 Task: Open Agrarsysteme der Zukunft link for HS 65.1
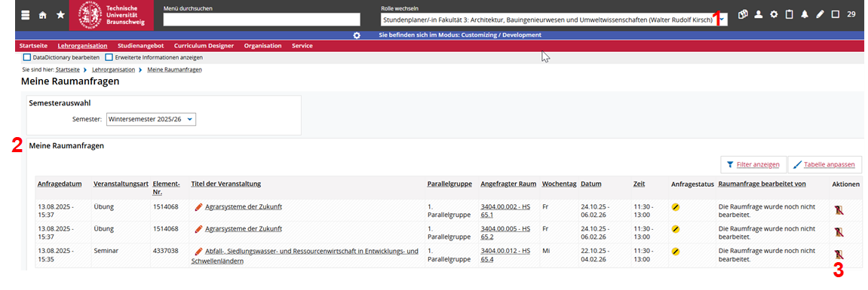click(244, 207)
